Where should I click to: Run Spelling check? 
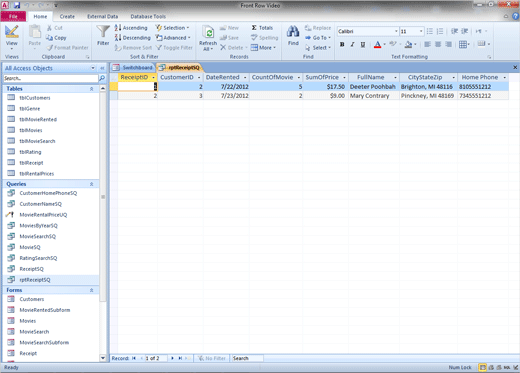(265, 38)
